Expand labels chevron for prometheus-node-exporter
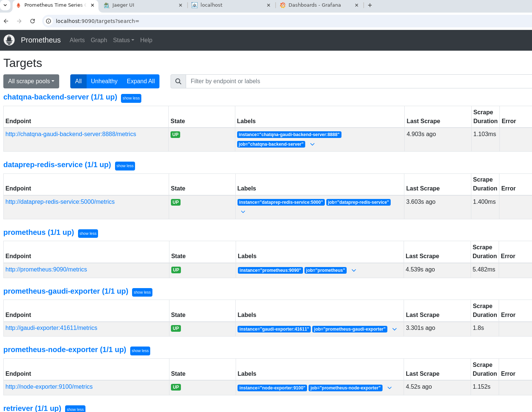 [x=390, y=388]
